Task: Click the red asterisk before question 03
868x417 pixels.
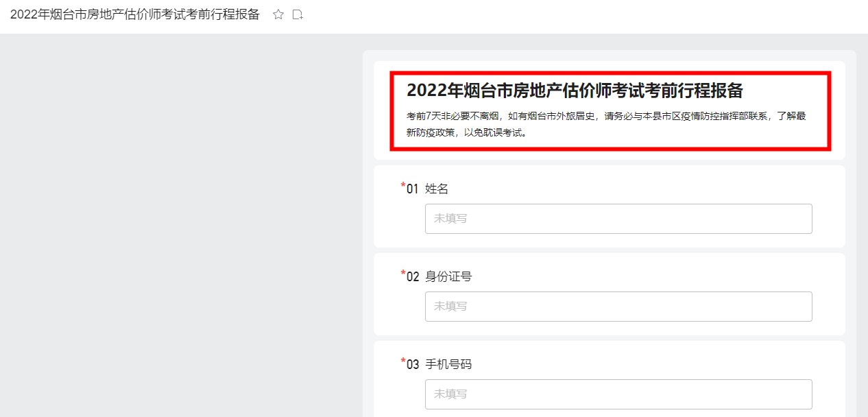Action: 402,360
